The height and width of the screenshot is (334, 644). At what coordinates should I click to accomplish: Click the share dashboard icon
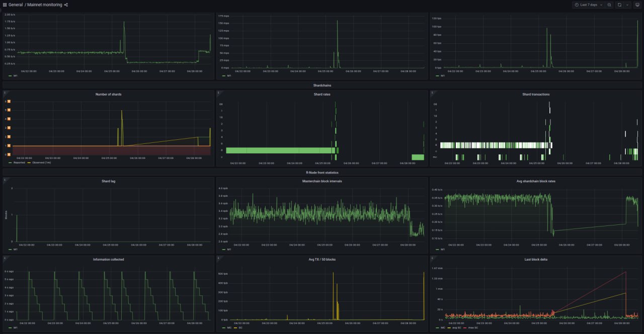coord(66,5)
